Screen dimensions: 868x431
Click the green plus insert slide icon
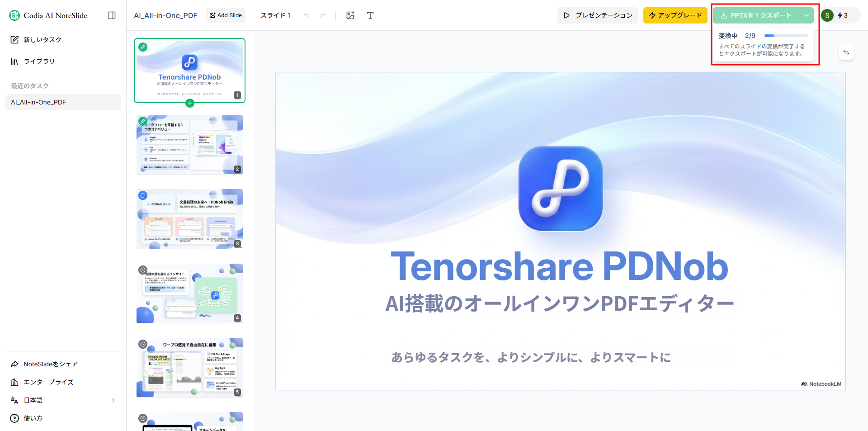click(x=190, y=103)
